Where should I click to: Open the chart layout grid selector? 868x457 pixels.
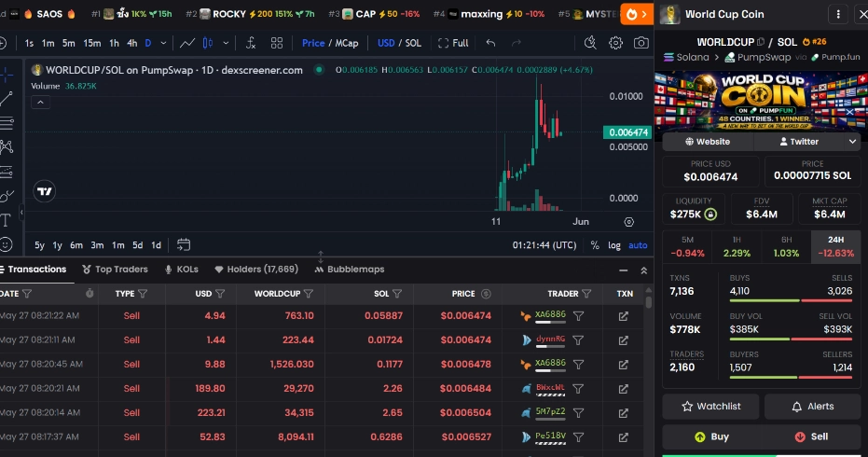pyautogui.click(x=277, y=43)
